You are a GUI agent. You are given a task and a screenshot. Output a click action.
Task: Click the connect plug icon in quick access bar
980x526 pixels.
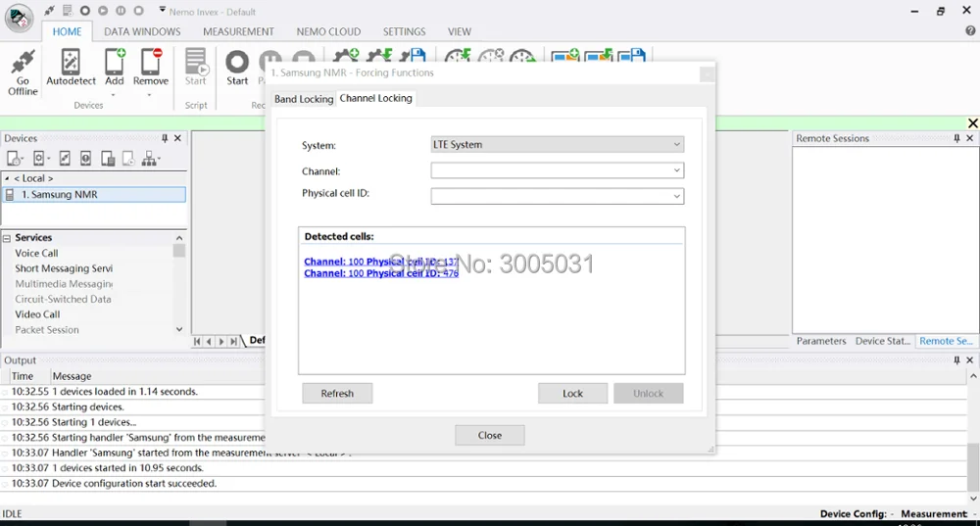click(49, 11)
